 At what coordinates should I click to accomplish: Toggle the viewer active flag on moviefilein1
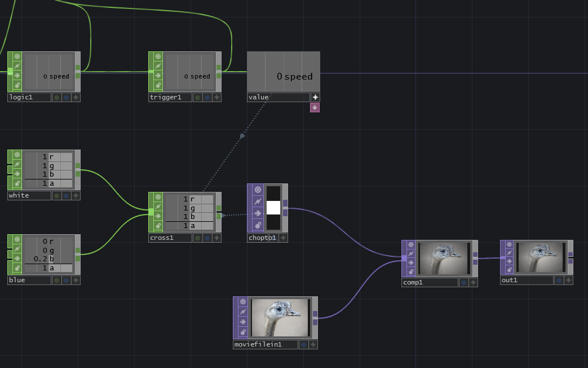tap(242, 301)
